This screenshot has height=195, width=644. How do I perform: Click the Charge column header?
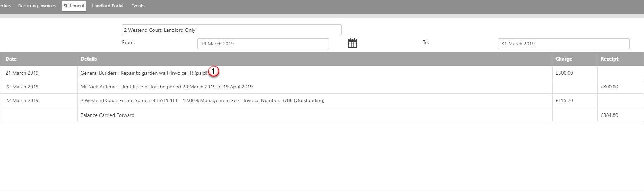coord(564,59)
